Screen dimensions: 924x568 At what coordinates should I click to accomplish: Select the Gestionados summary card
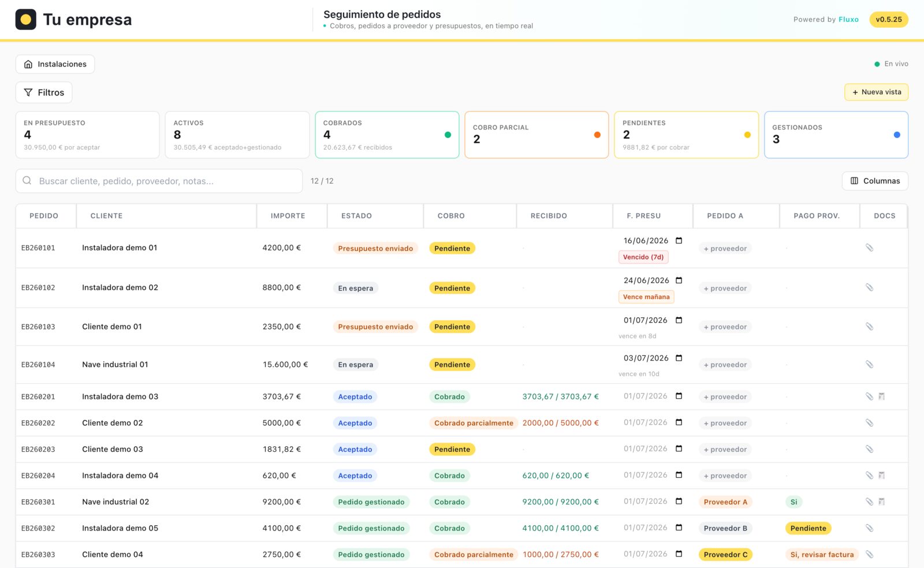pos(836,135)
